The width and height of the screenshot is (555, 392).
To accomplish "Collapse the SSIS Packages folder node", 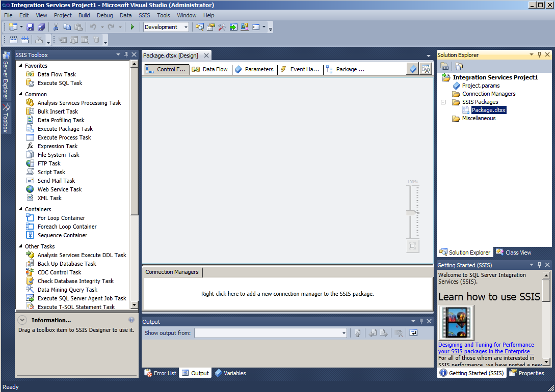I will [443, 102].
